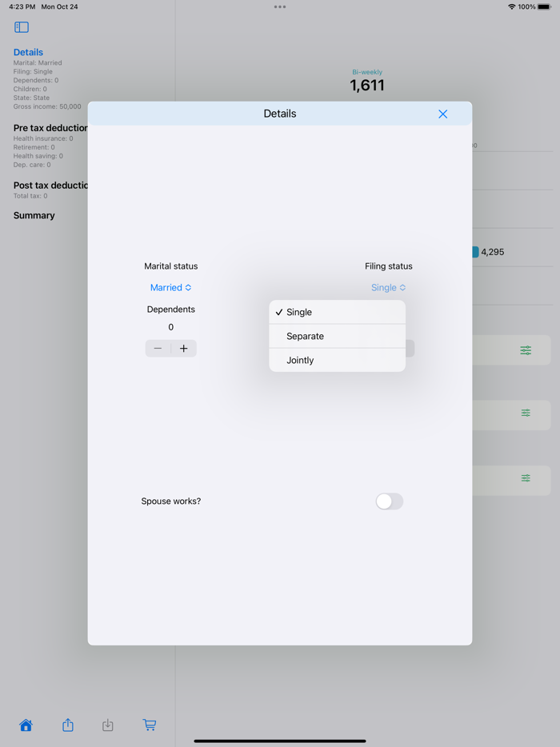Image resolution: width=560 pixels, height=747 pixels.
Task: Tap the topmost green sliders adjust icon
Action: [x=526, y=350]
